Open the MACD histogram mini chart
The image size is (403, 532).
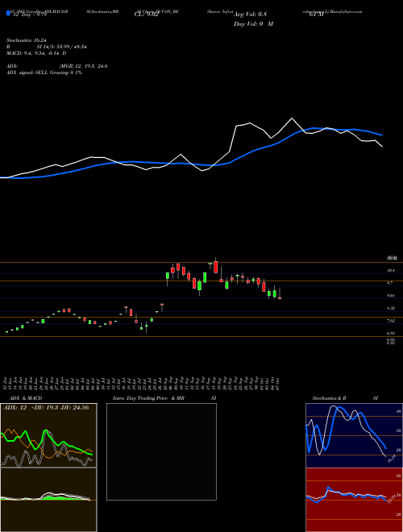[48, 500]
